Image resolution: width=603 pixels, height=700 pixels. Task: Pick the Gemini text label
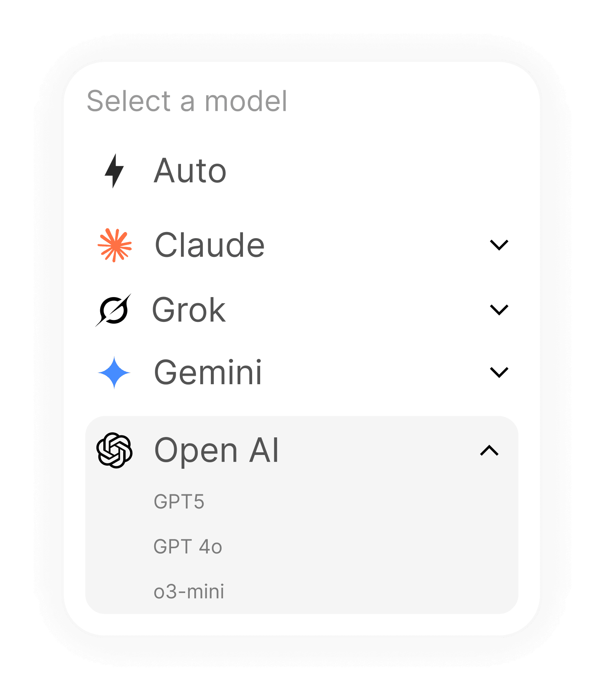(x=208, y=372)
